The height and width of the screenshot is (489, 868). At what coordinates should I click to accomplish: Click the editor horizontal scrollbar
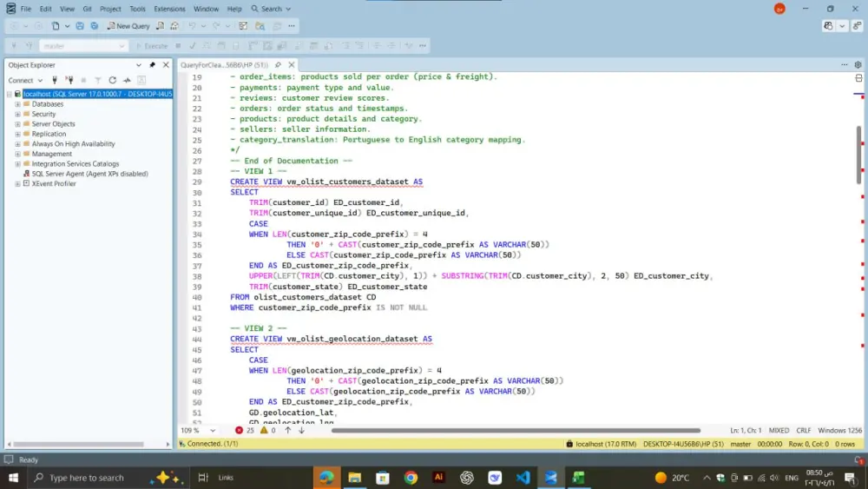516,430
